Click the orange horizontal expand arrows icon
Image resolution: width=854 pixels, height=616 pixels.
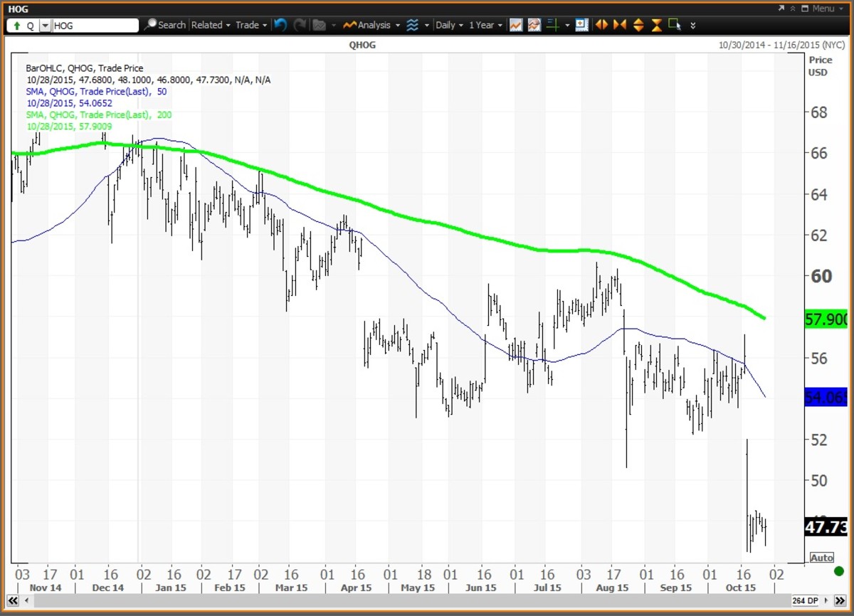602,25
